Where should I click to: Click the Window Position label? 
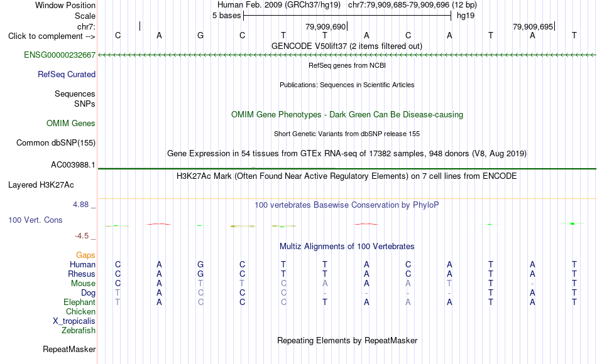point(65,5)
